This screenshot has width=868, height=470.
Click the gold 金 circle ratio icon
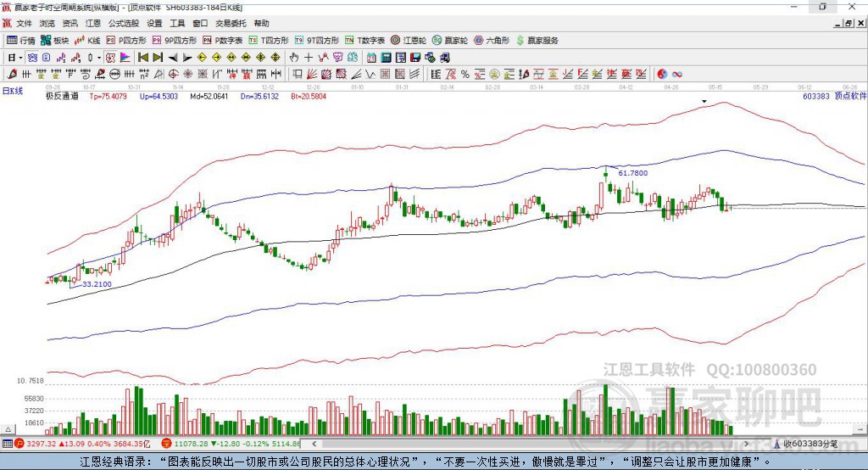pyautogui.click(x=494, y=75)
